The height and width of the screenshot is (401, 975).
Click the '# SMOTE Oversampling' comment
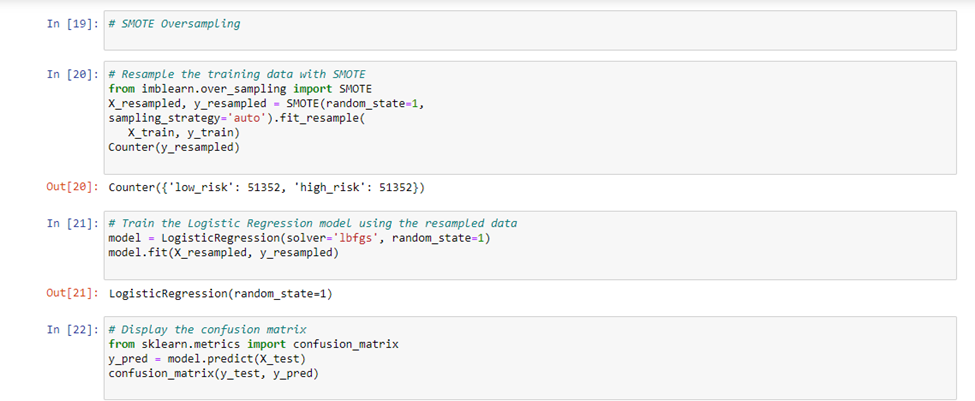[174, 24]
